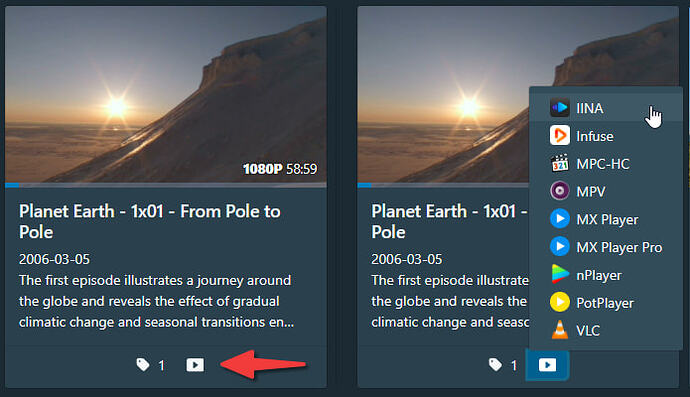The width and height of the screenshot is (690, 397).
Task: Collapse the highlighted external player dropdown button
Action: pyautogui.click(x=547, y=365)
